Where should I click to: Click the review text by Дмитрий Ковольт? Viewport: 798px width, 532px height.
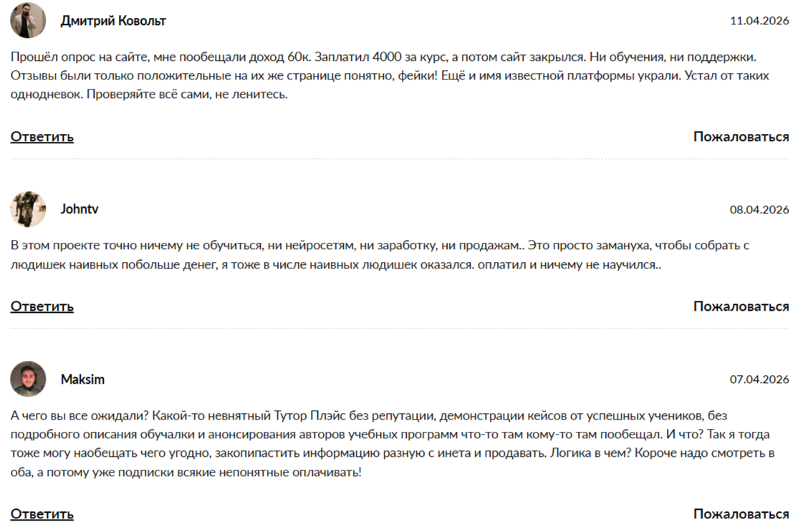coord(387,75)
